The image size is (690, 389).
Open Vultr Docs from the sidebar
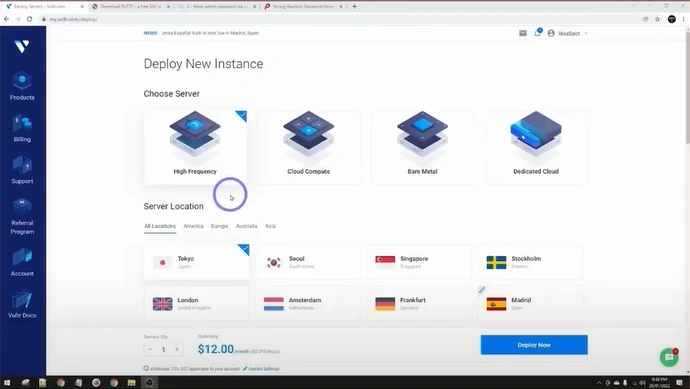tap(22, 304)
